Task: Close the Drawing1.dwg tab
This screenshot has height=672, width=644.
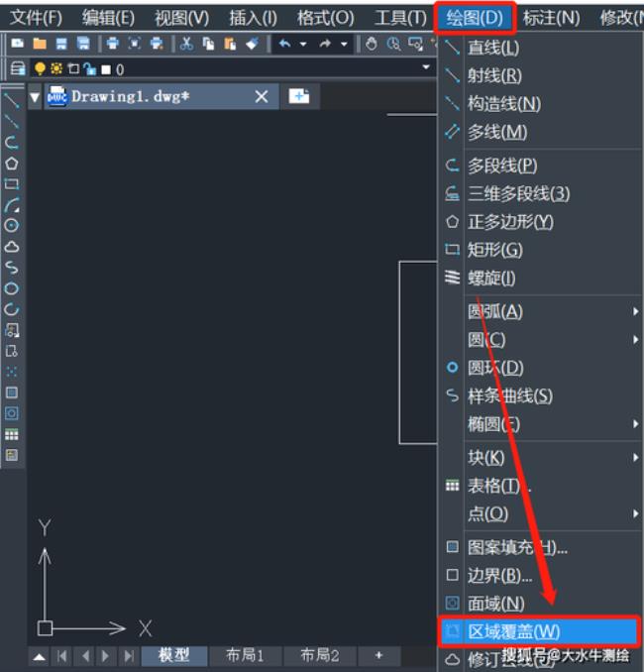Action: point(262,96)
